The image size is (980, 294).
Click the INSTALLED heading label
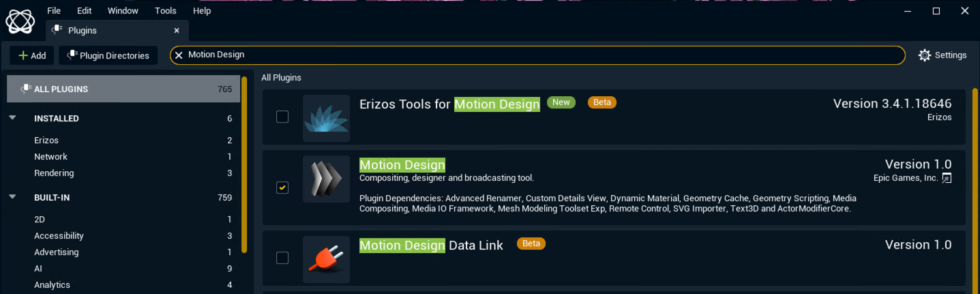(57, 119)
